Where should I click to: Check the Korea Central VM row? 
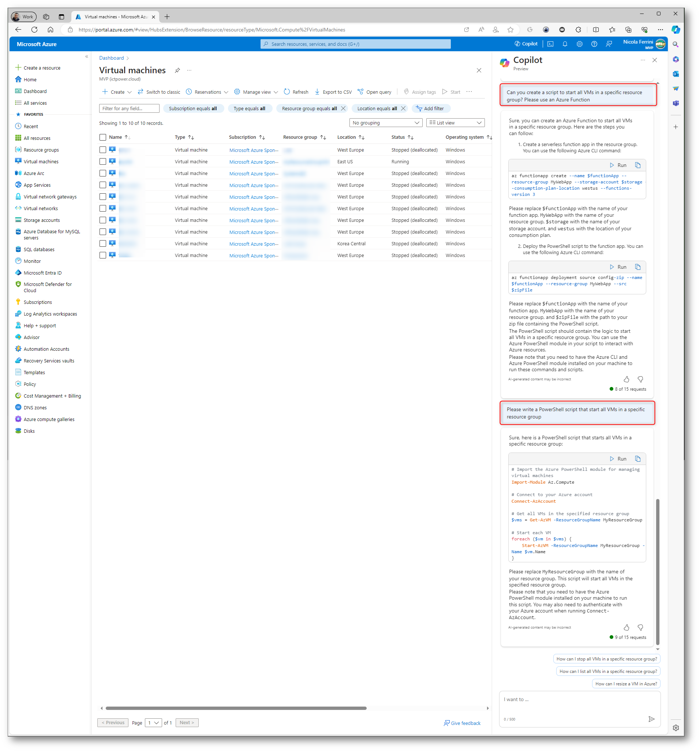pos(103,243)
